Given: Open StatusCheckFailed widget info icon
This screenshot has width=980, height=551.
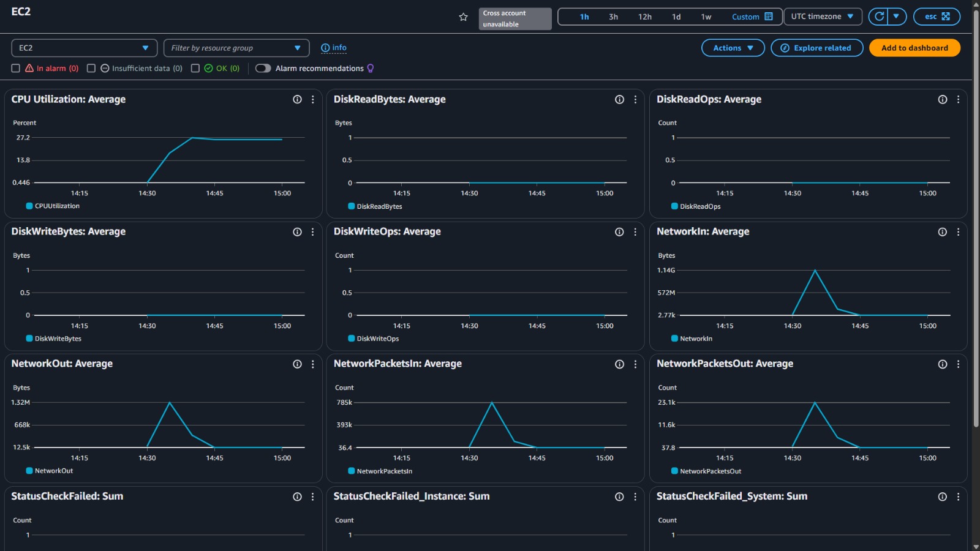Looking at the screenshot, I should click(x=297, y=497).
